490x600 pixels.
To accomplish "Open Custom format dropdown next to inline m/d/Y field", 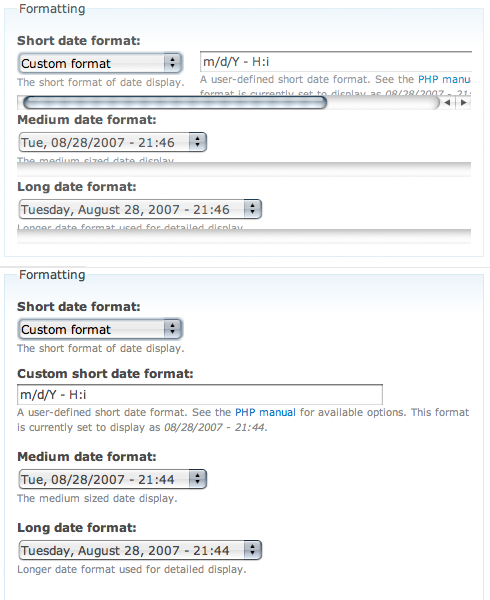I will (100, 63).
